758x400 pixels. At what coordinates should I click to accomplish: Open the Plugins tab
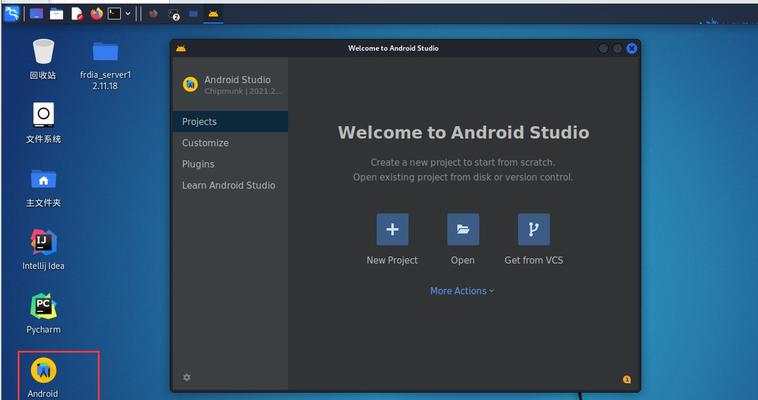pyautogui.click(x=230, y=164)
